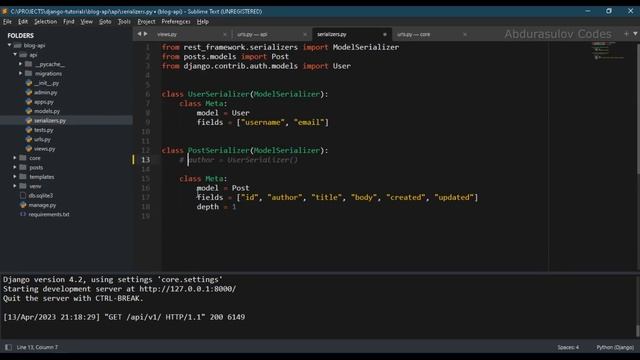The image size is (640, 360).
Task: Open db.sqlite3 from the sidebar
Action: 41,196
